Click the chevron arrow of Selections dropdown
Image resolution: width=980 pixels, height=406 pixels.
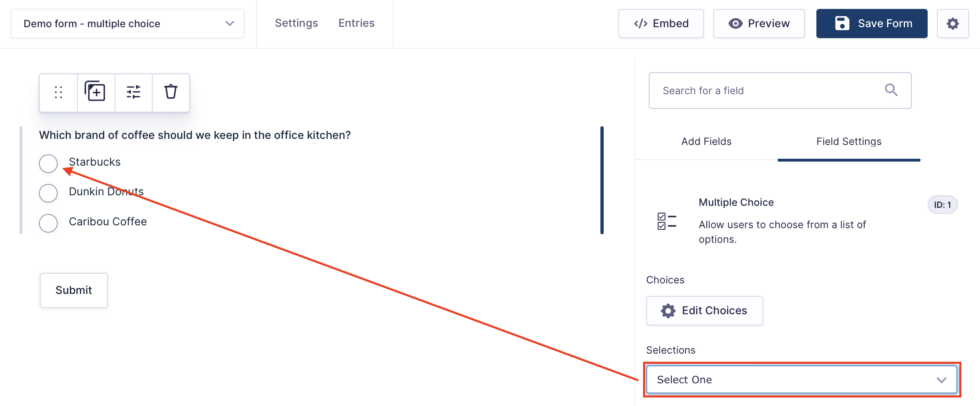[x=941, y=380]
